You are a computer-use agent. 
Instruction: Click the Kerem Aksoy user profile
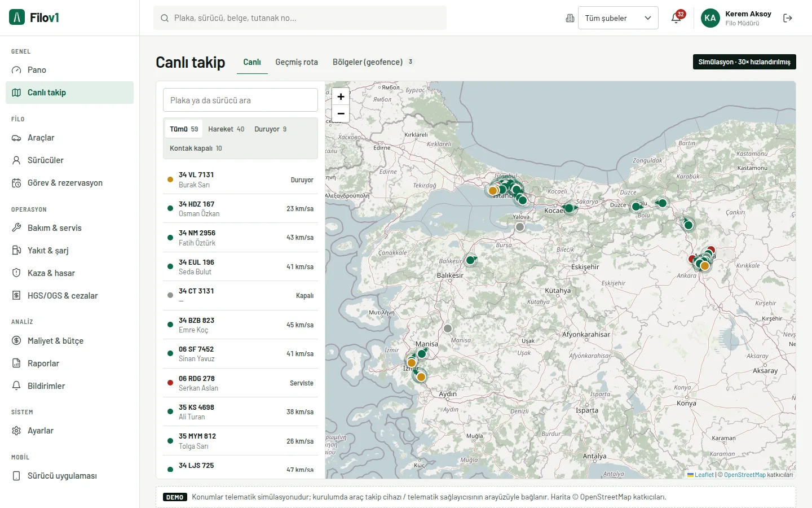coord(736,18)
